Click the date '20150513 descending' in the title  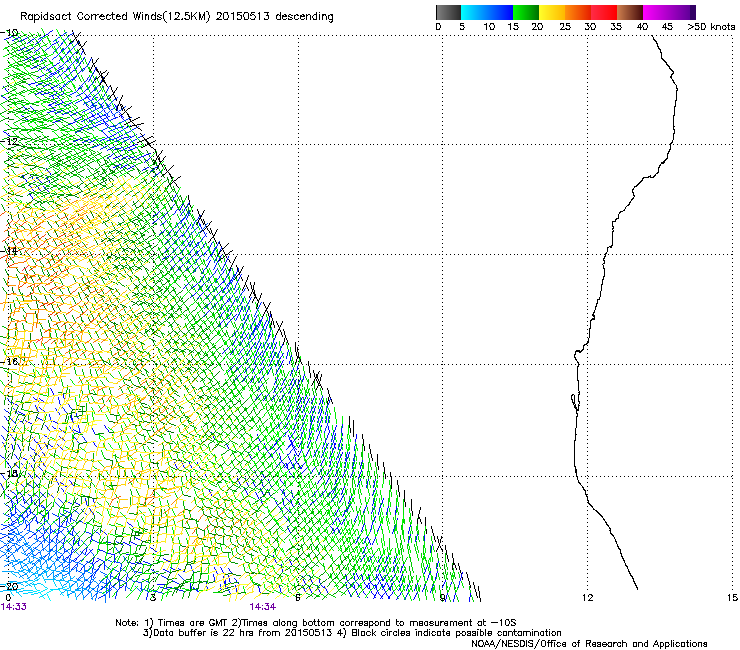[x=275, y=17]
